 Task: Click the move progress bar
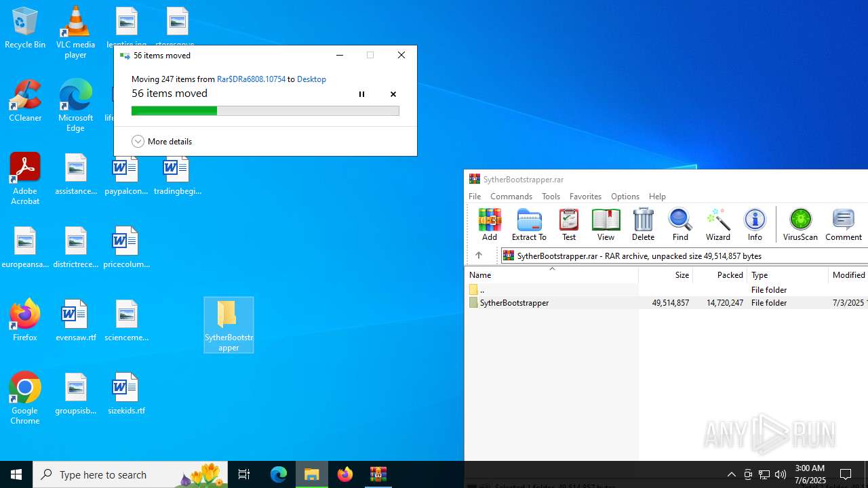point(265,110)
